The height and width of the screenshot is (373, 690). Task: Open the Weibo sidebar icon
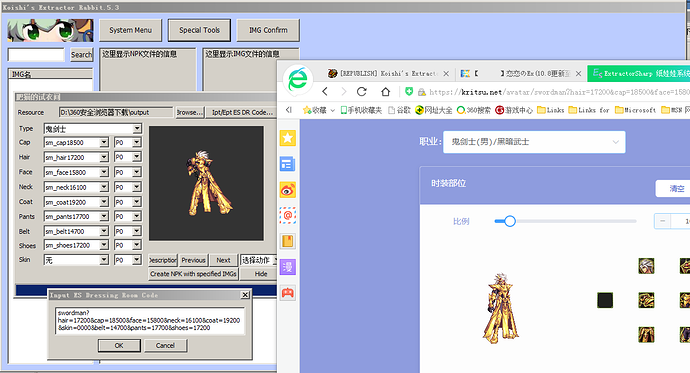click(x=287, y=190)
